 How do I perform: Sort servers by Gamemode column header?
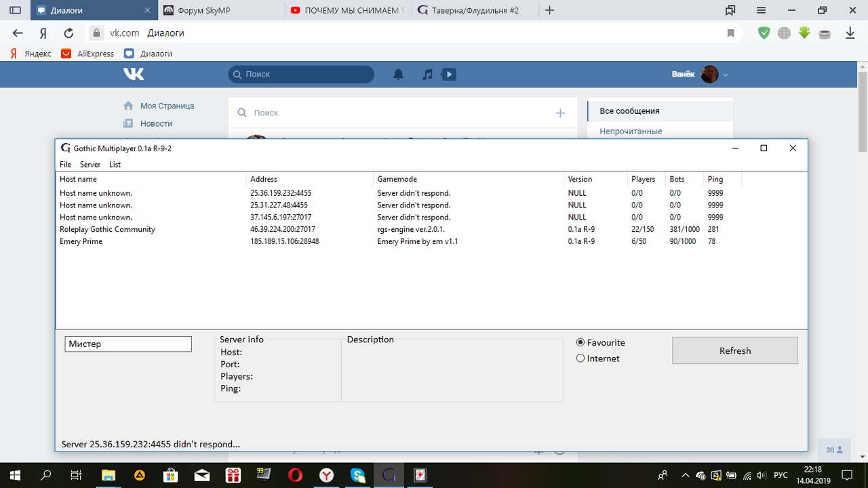tap(468, 179)
